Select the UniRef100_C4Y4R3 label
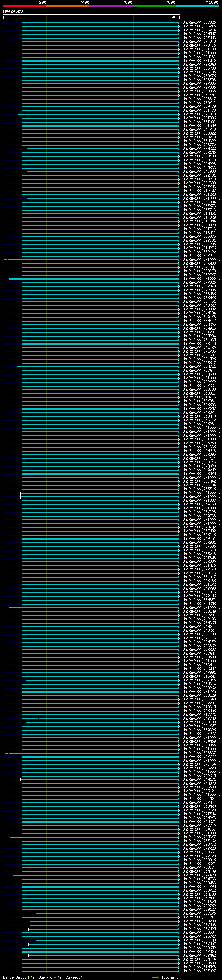 199,875
